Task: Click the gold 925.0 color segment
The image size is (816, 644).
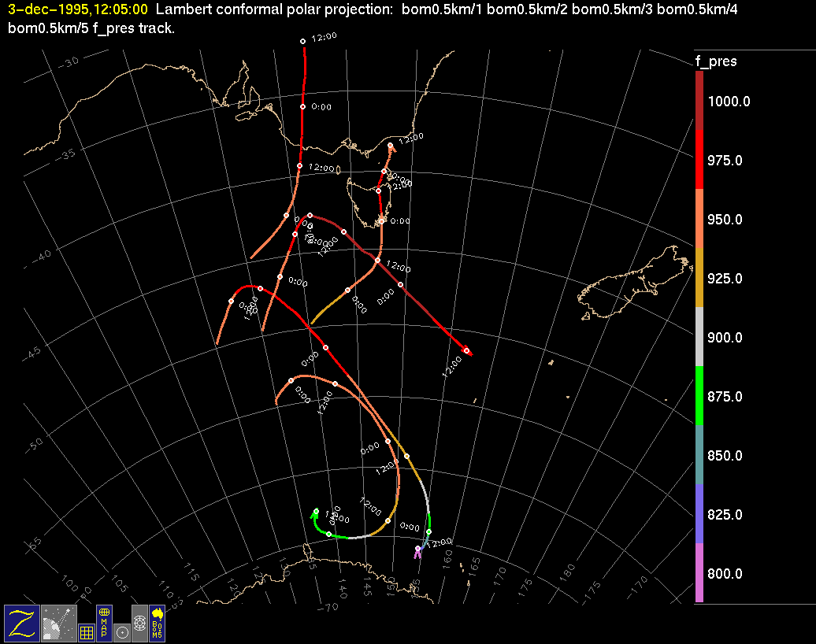Action: 699,278
